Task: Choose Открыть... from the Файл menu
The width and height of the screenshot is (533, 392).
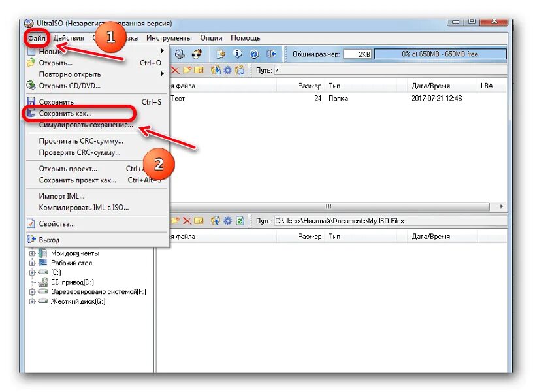Action: click(97, 63)
